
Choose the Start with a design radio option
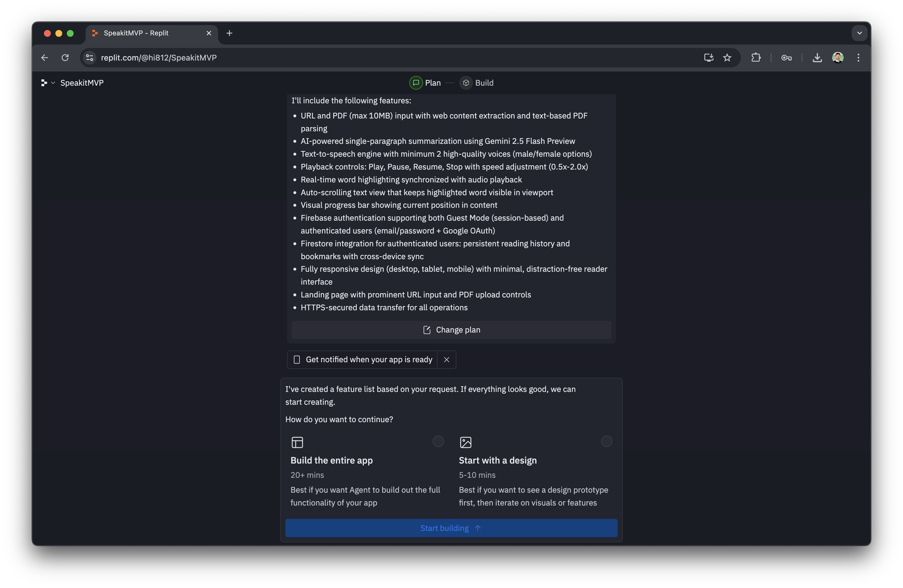[606, 441]
